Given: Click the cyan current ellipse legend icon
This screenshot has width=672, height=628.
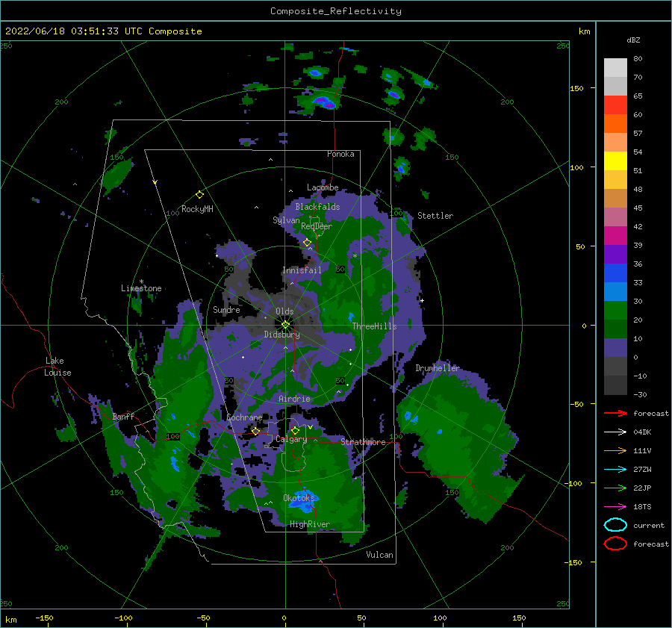Looking at the screenshot, I should pyautogui.click(x=615, y=525).
